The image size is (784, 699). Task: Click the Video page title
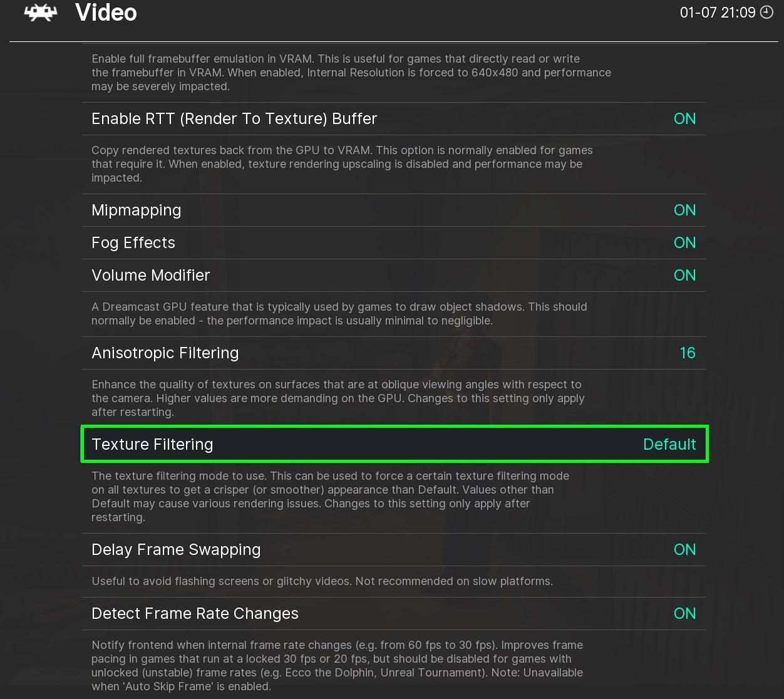(x=106, y=13)
